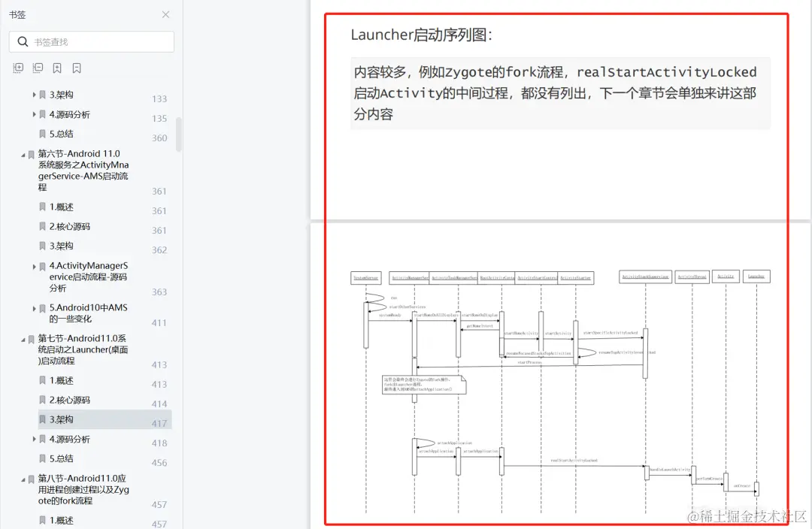Click the bookmark flag icon beside 第六节 entry
This screenshot has width=812, height=529.
click(29, 154)
